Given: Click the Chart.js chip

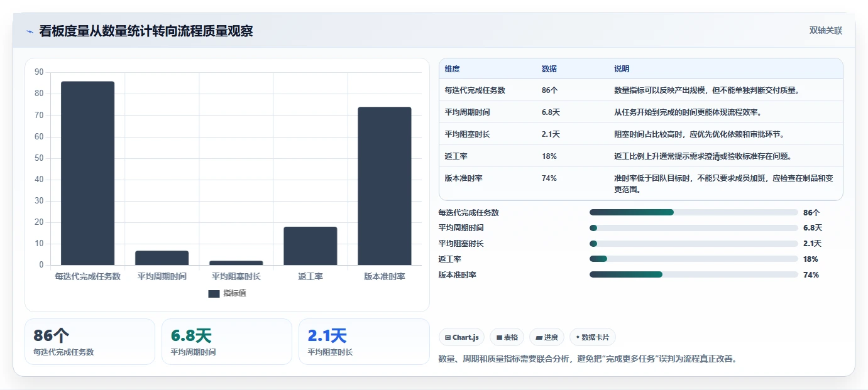Looking at the screenshot, I should 462,337.
